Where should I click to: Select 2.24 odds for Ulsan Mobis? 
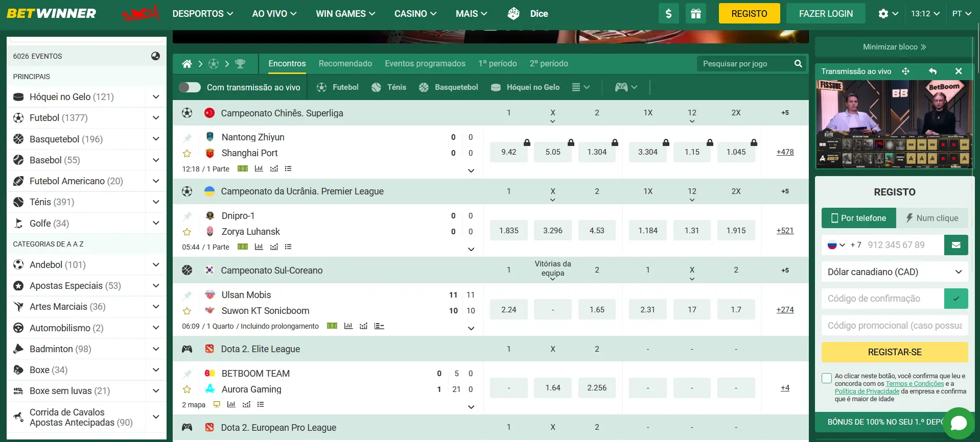[x=509, y=310]
